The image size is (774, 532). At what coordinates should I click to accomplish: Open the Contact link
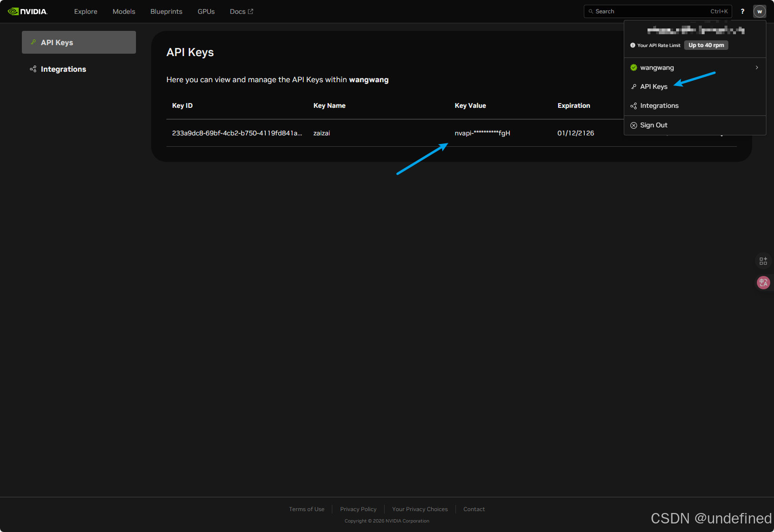tap(474, 509)
